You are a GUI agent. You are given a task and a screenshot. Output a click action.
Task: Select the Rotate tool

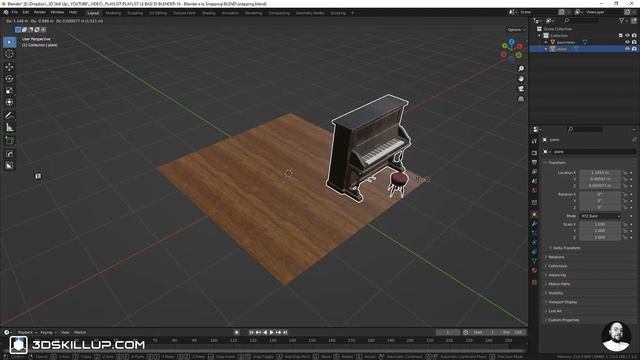9,78
